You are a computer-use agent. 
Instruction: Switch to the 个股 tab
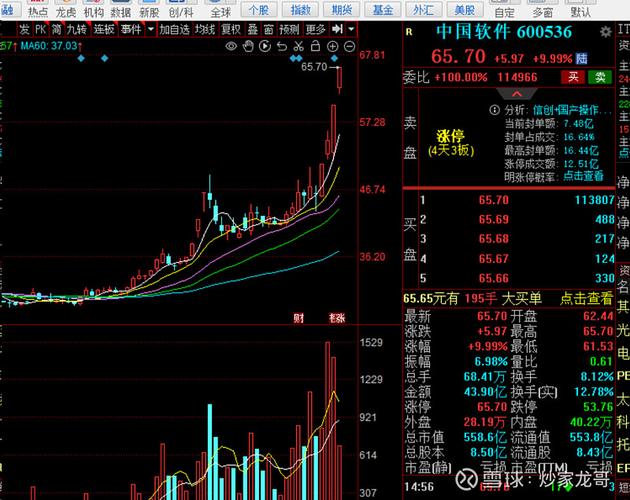258,10
